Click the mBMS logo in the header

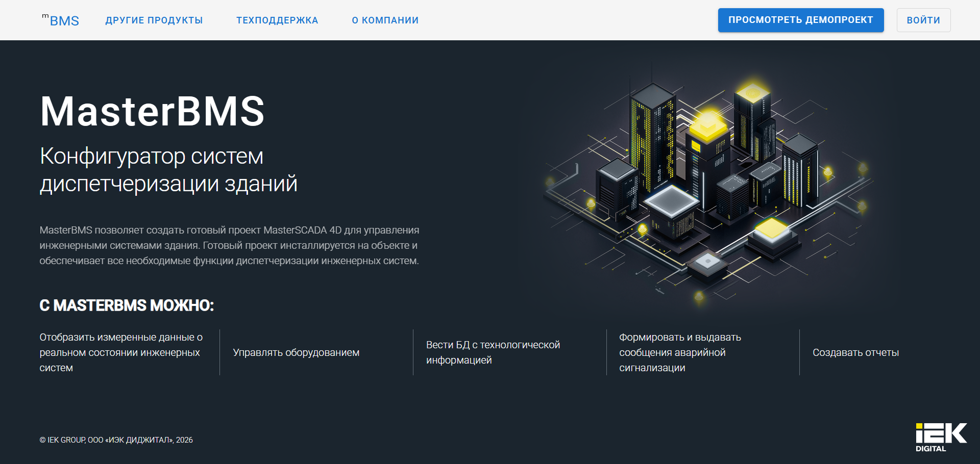60,20
